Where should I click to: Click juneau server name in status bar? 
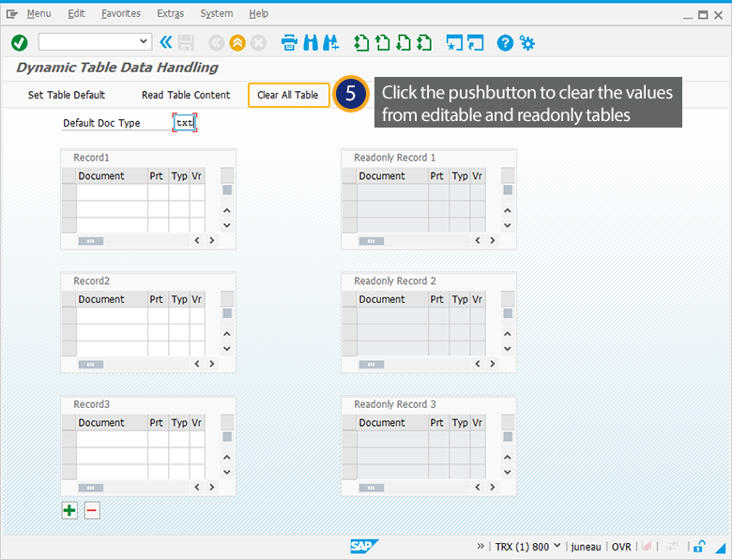pyautogui.click(x=586, y=547)
